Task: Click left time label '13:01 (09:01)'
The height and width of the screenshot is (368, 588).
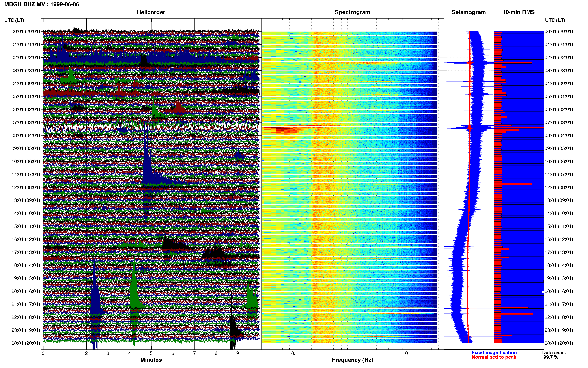Action: coord(26,200)
